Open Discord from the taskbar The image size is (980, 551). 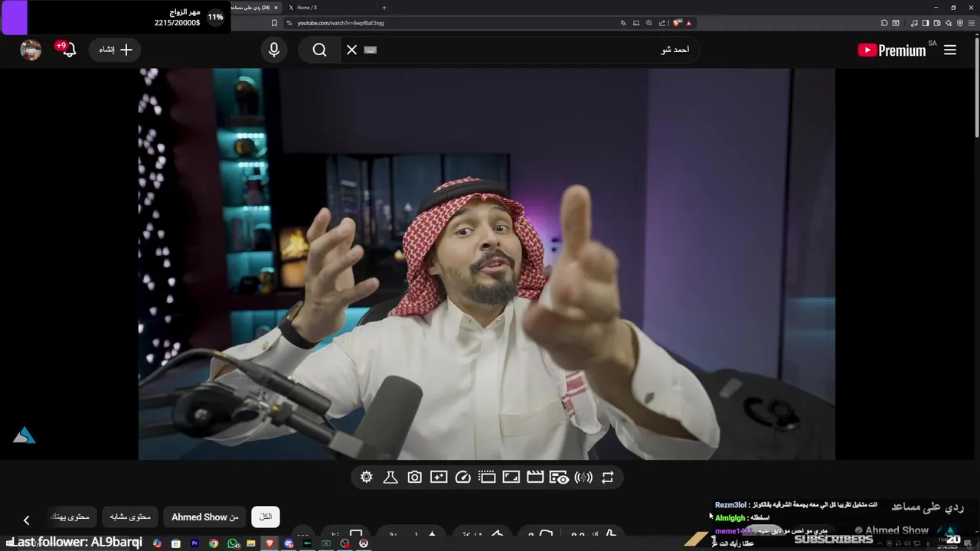[289, 543]
